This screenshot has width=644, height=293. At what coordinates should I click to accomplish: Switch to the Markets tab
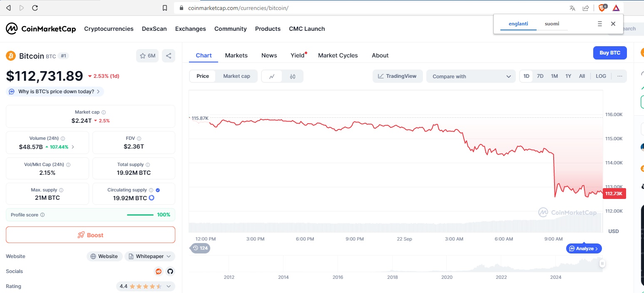tap(236, 55)
